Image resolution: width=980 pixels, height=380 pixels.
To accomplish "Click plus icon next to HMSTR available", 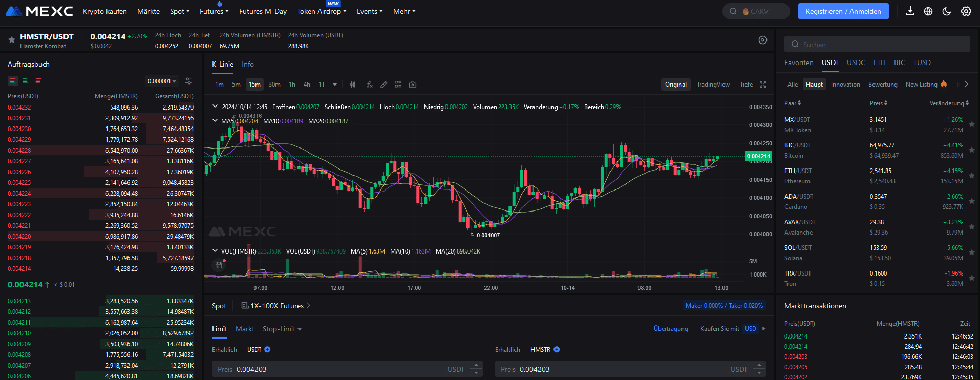I will (557, 349).
